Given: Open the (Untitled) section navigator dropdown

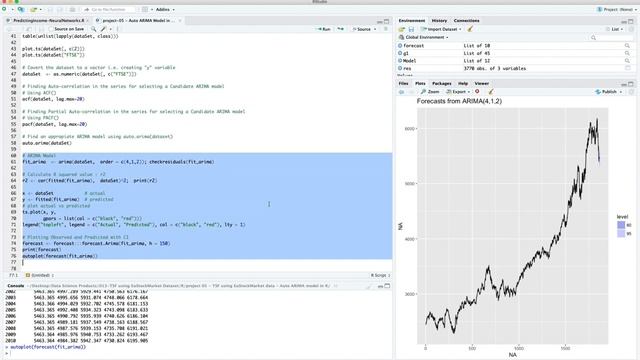Looking at the screenshot, I should (40, 276).
